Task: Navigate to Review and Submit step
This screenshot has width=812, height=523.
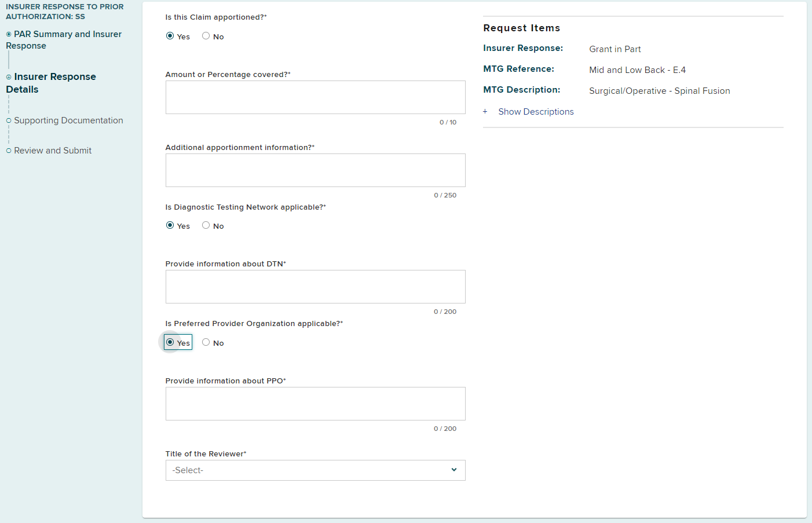Action: (x=53, y=151)
